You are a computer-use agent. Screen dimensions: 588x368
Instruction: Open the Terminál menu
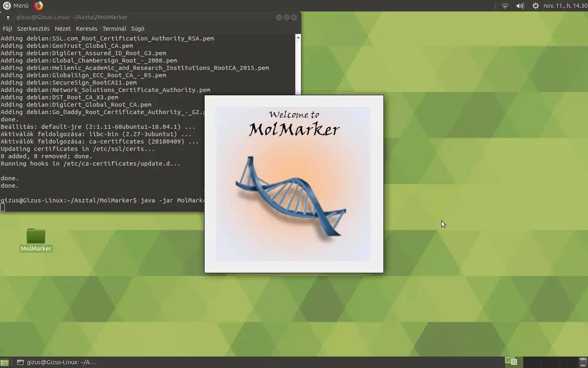click(114, 29)
